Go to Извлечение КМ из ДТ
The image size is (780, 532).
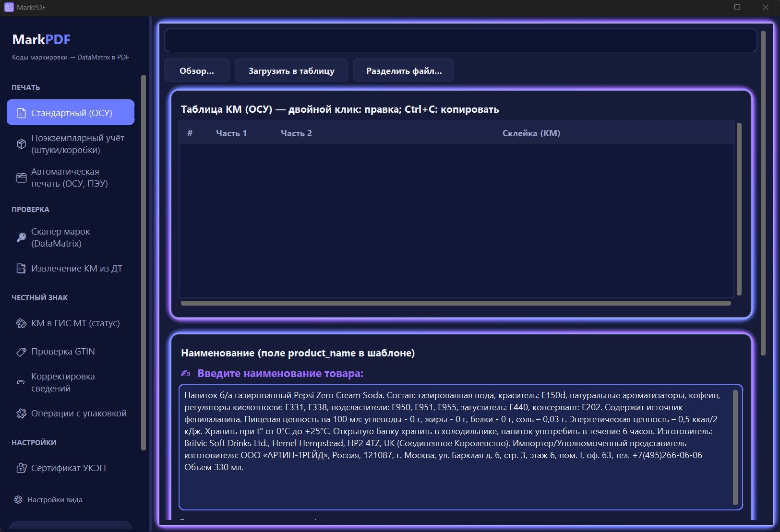pos(71,269)
